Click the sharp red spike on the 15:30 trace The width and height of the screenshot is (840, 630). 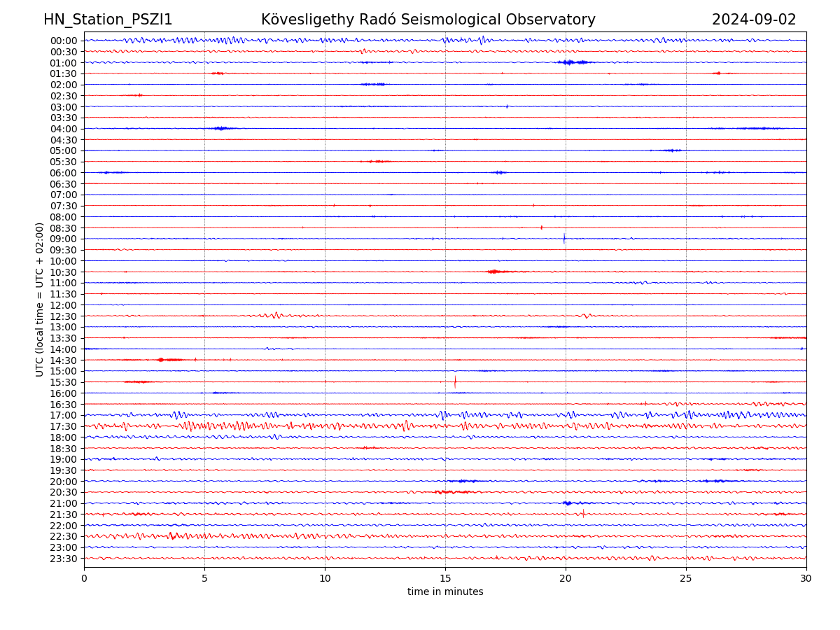[455, 381]
